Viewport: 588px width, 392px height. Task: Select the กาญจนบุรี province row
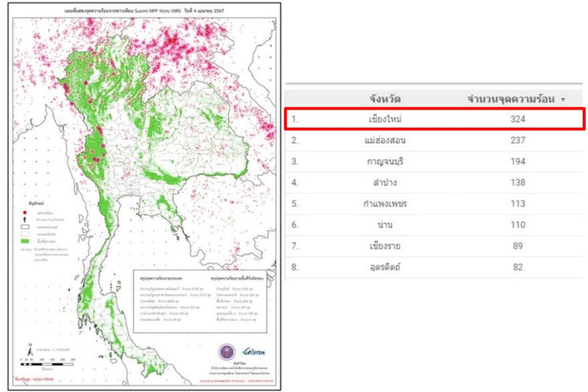384,162
